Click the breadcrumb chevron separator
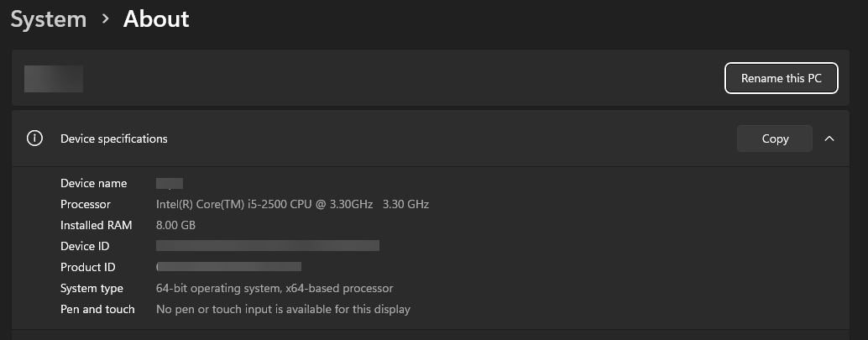The image size is (868, 340). point(105,18)
